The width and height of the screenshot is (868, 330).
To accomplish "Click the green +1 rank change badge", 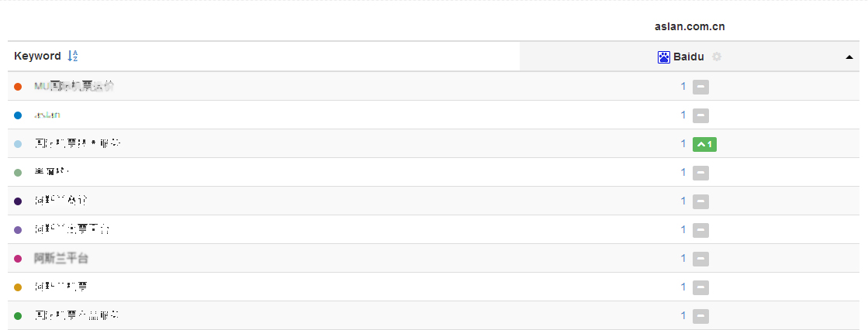I will 704,144.
